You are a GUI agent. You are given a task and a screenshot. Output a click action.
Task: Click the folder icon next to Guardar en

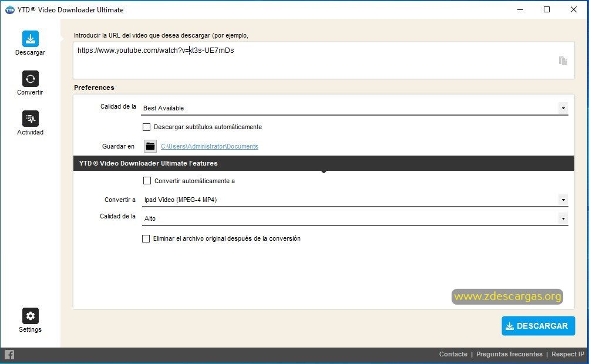pos(150,146)
